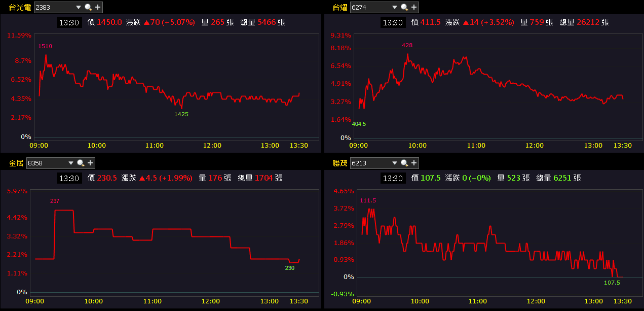This screenshot has height=311, width=644.
Task: Click volume 759 in 台燿 panel
Action: [x=538, y=22]
